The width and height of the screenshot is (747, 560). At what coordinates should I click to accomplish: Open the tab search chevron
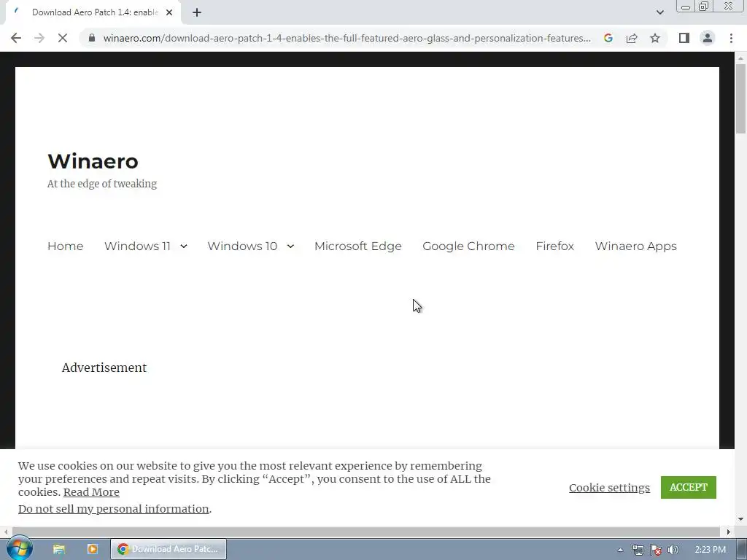click(x=659, y=12)
